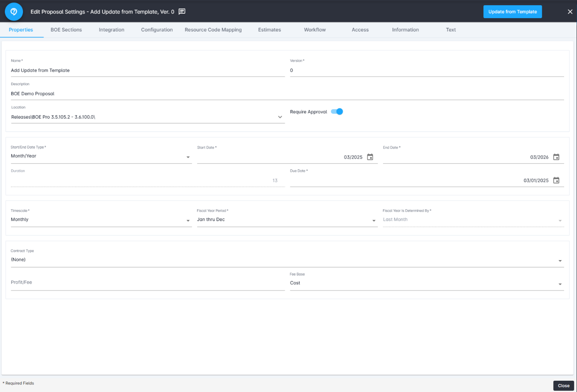This screenshot has height=392, width=577.
Task: Close the dialog with the X icon
Action: 570,12
